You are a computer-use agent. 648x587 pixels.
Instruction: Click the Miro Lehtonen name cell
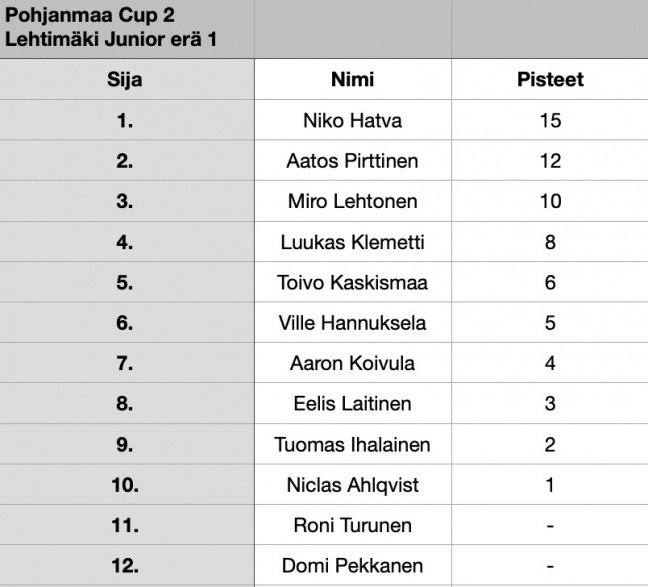(x=353, y=201)
